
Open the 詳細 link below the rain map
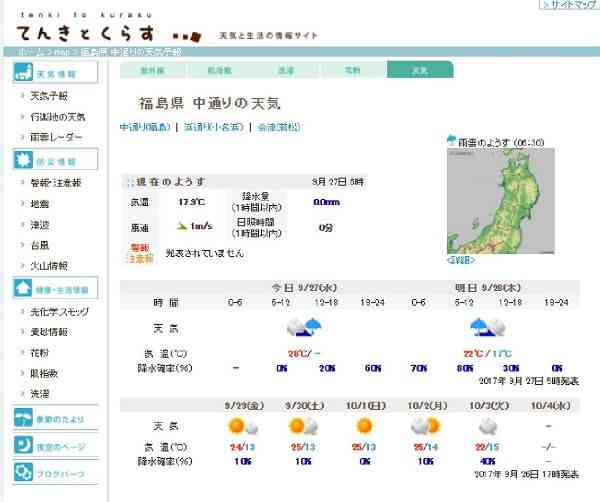click(461, 260)
